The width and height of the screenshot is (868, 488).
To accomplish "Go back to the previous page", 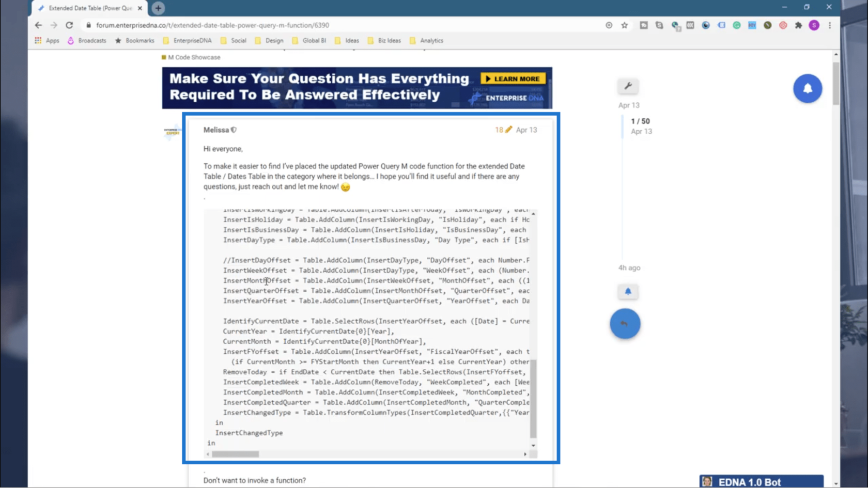I will click(38, 25).
